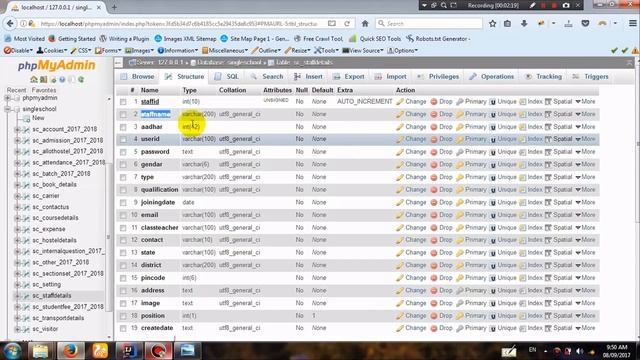Screen dimensions: 640x360
Task: Tick the checkbox for userid row
Action: [x=123, y=140]
